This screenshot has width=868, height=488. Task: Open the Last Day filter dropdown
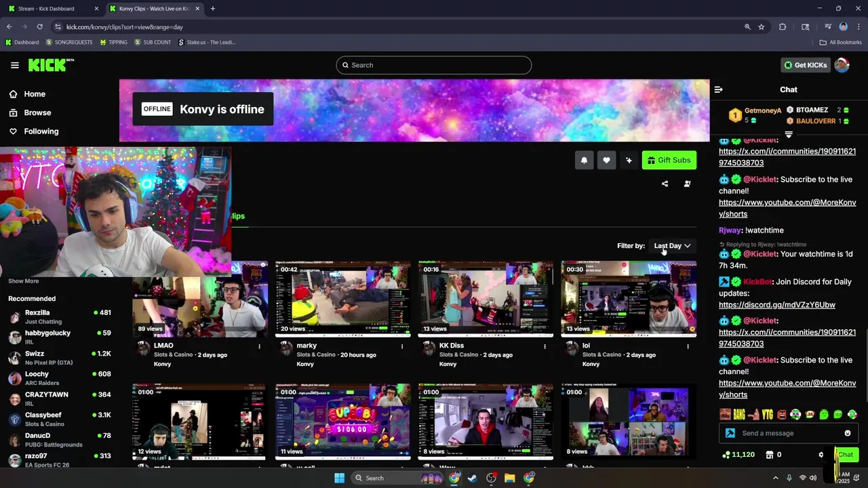pyautogui.click(x=672, y=246)
